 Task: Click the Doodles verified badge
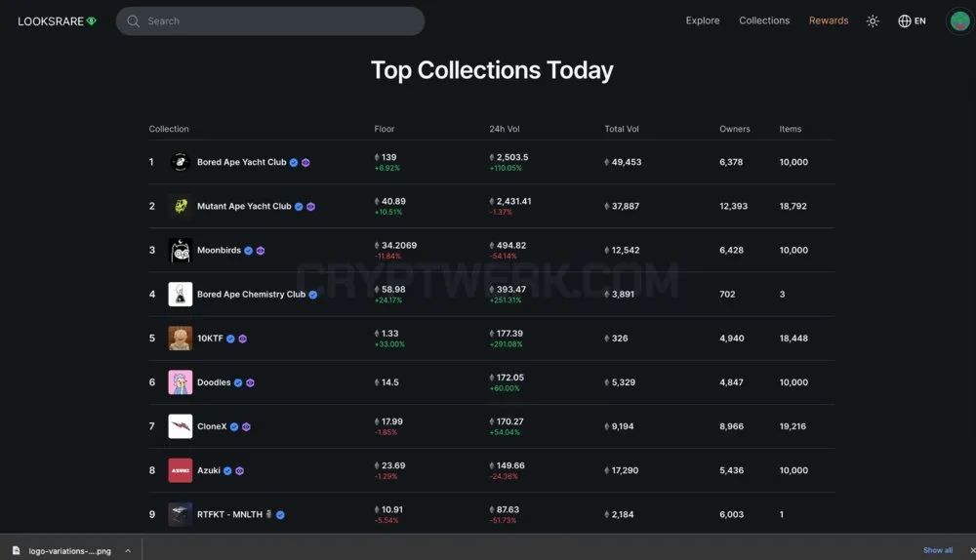[238, 382]
